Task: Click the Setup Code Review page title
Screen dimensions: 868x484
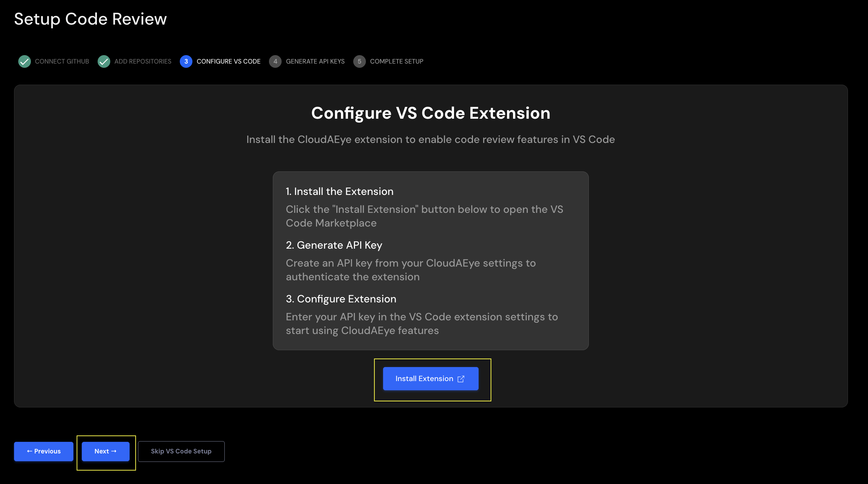Action: 90,19
